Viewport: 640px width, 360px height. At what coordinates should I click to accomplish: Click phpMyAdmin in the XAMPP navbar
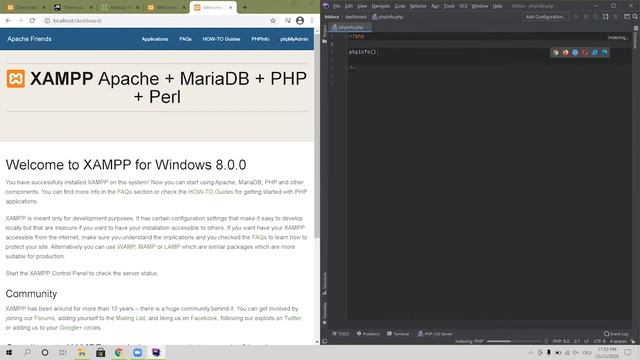coord(294,39)
